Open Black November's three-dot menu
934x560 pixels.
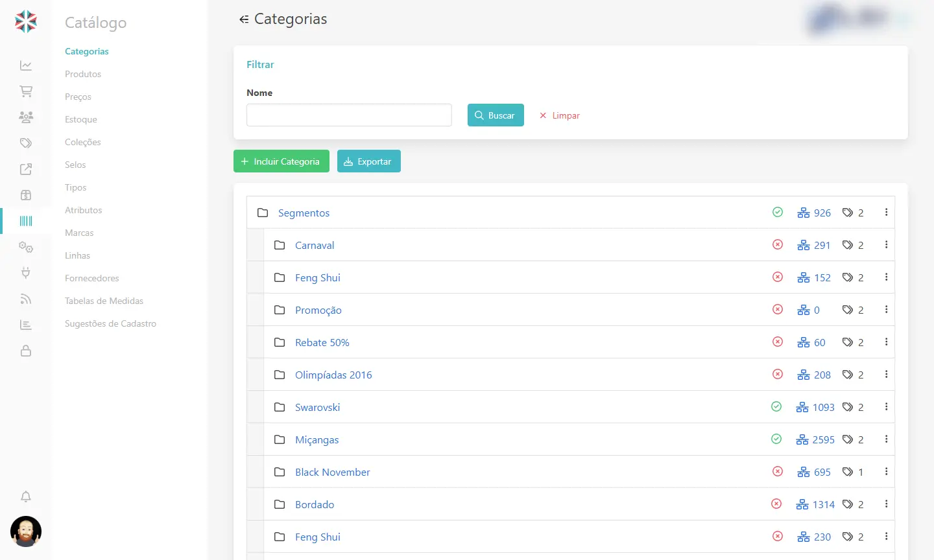click(887, 471)
